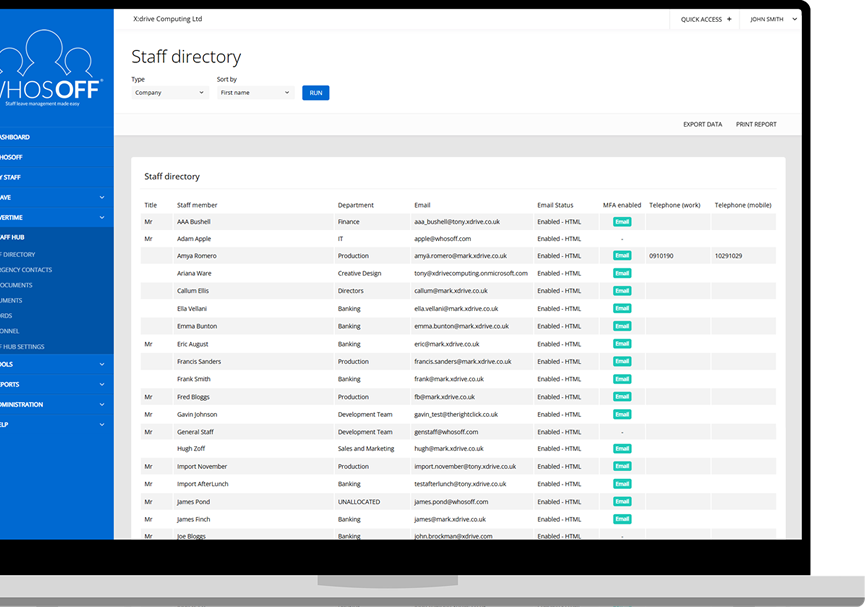The image size is (865, 607).
Task: Click PRINT REPORT link
Action: pyautogui.click(x=756, y=125)
